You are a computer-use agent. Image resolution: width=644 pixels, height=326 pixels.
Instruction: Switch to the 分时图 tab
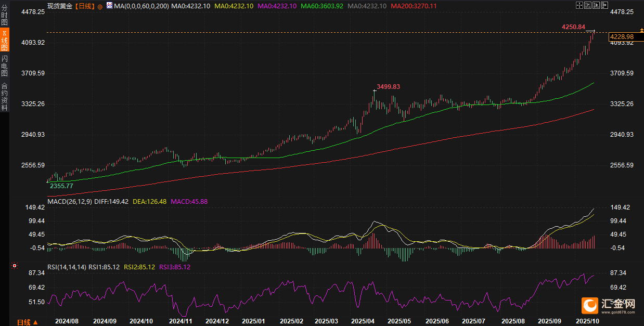click(5, 16)
